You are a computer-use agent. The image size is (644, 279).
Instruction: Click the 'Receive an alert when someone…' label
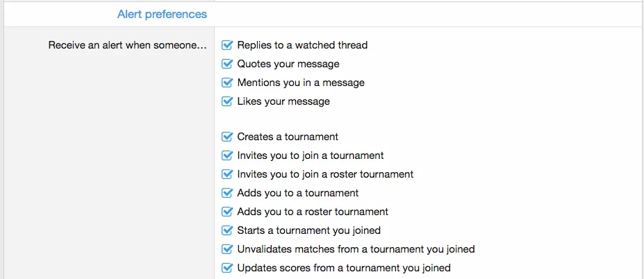(128, 46)
